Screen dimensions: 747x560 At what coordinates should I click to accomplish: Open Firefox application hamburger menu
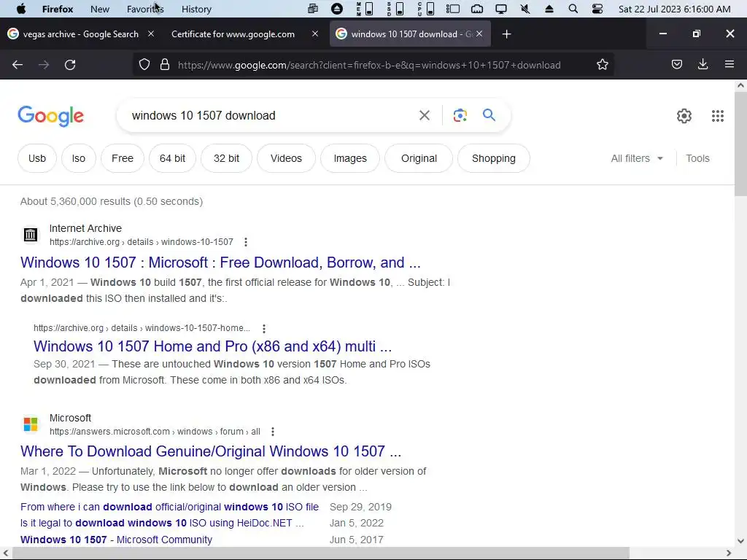pyautogui.click(x=729, y=64)
